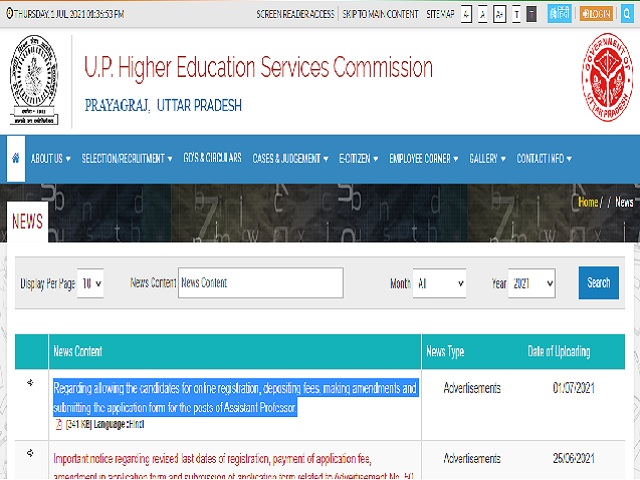Open news about revised last dates of registration
The width and height of the screenshot is (640, 480).
pos(233,467)
